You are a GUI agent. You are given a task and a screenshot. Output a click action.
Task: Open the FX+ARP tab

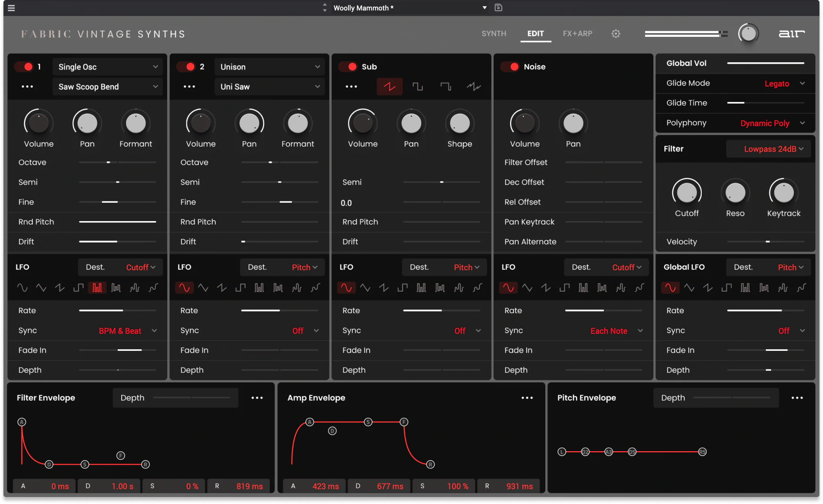point(577,34)
